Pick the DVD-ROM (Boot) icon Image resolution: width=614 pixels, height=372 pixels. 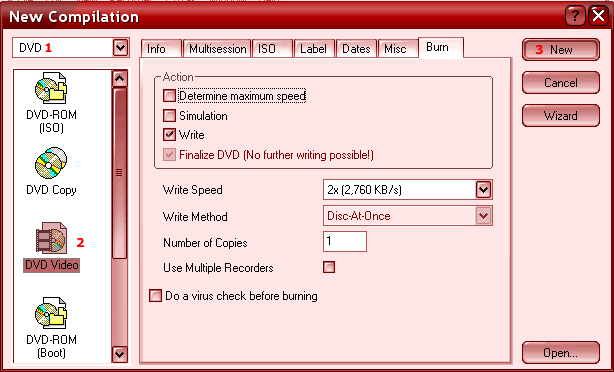pos(51,328)
